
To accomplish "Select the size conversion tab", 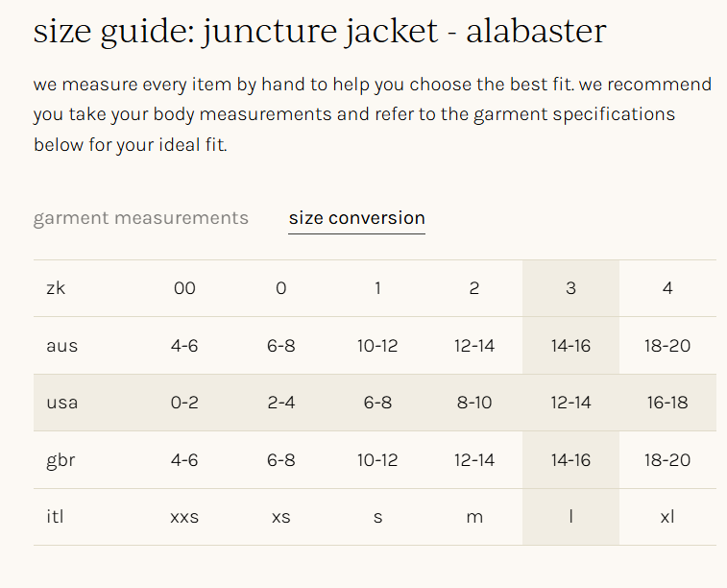I will (x=356, y=218).
